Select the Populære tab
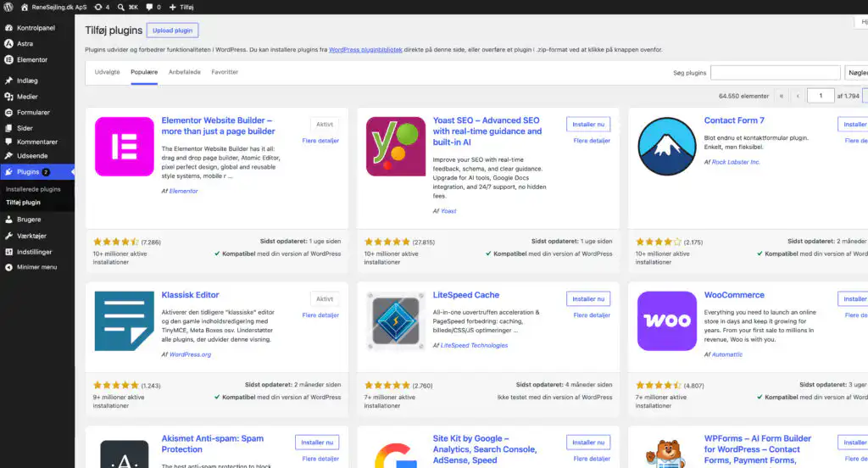Viewport: 868px width, 468px height. click(x=144, y=72)
